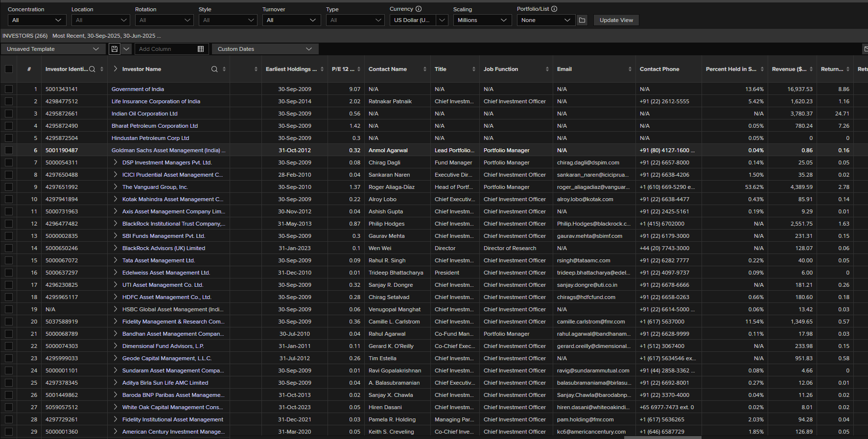This screenshot has height=439, width=868.
Task: Click the save template disk icon
Action: coord(114,49)
